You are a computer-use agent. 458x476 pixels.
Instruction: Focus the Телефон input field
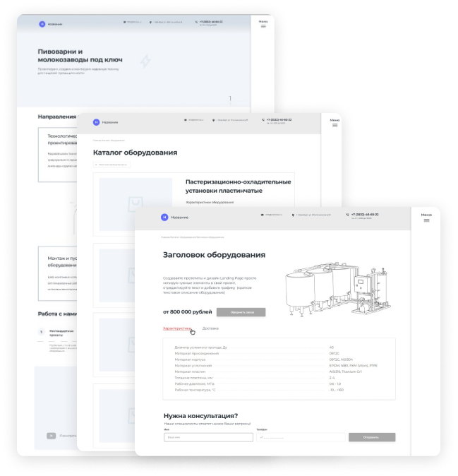[300, 437]
